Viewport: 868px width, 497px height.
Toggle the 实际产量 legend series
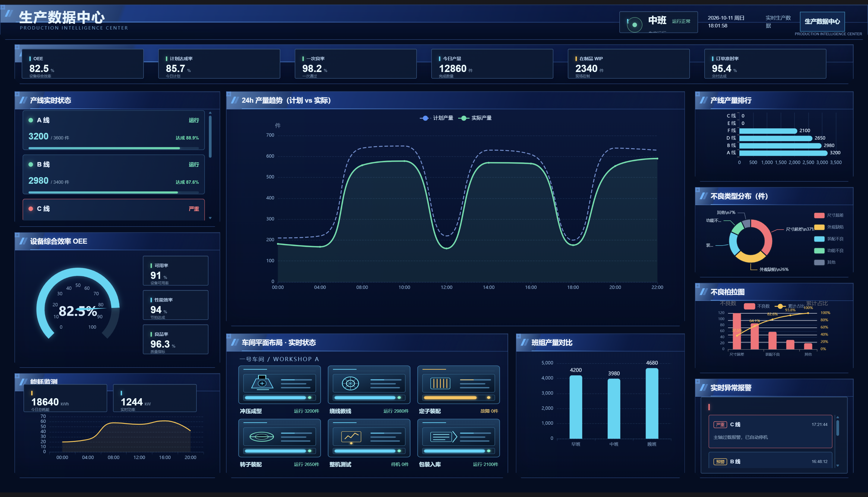475,118
